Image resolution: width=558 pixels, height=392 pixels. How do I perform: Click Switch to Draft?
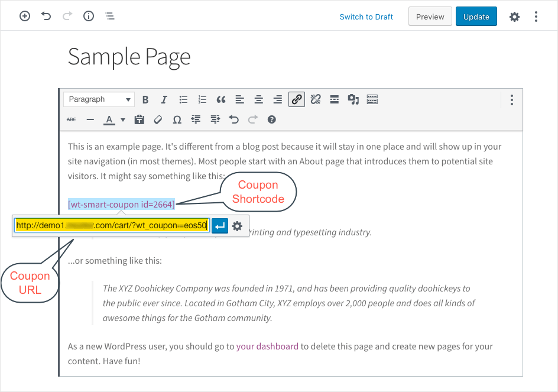(366, 17)
